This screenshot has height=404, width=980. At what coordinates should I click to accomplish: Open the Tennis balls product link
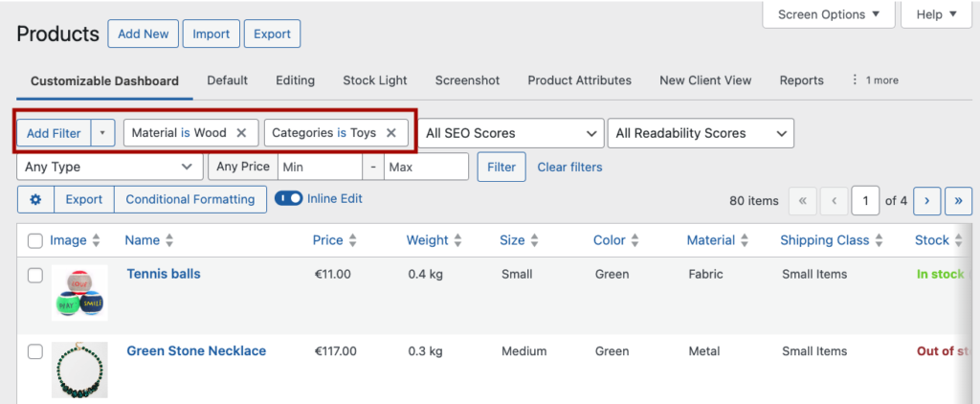pos(164,274)
